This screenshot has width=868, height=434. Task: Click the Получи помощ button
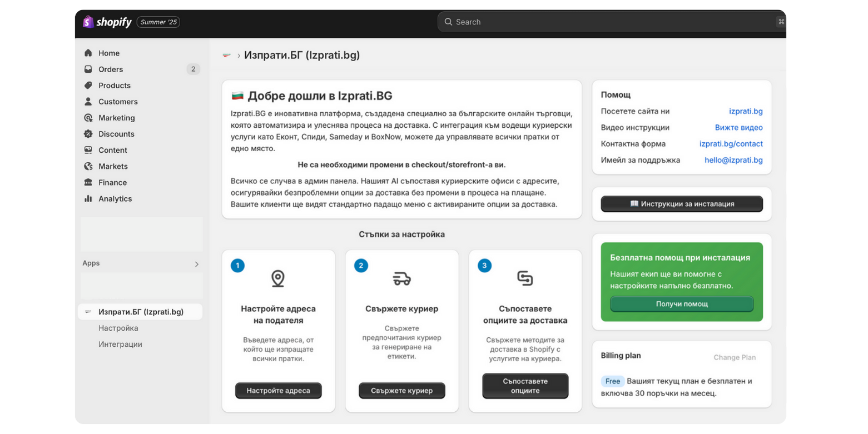[682, 304]
